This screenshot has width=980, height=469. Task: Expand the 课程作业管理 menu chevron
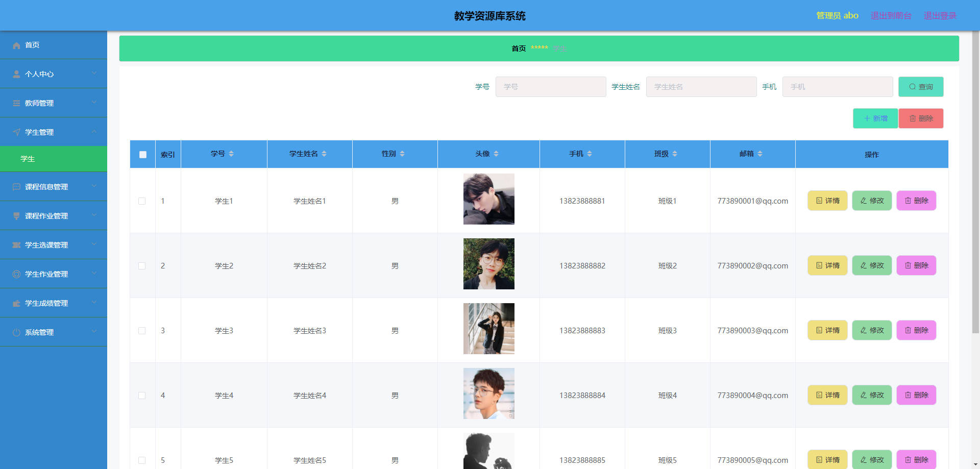(x=94, y=215)
